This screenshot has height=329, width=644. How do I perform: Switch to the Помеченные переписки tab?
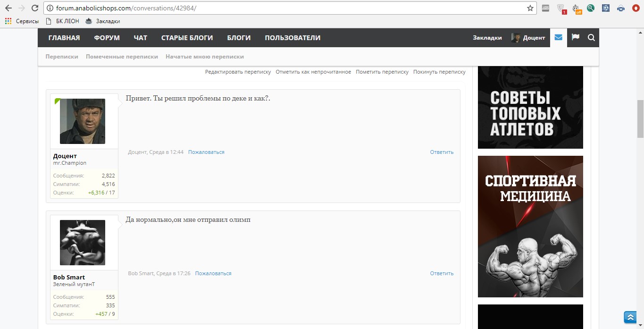pyautogui.click(x=122, y=56)
